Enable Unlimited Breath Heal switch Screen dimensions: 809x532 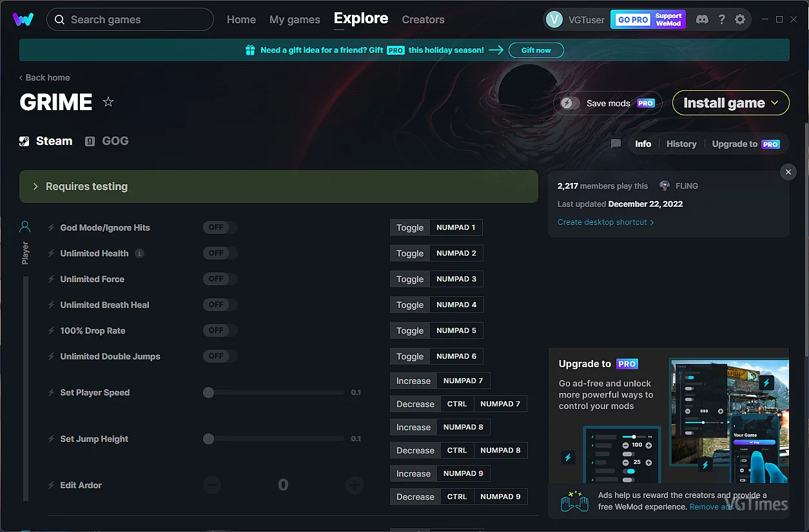tap(220, 305)
